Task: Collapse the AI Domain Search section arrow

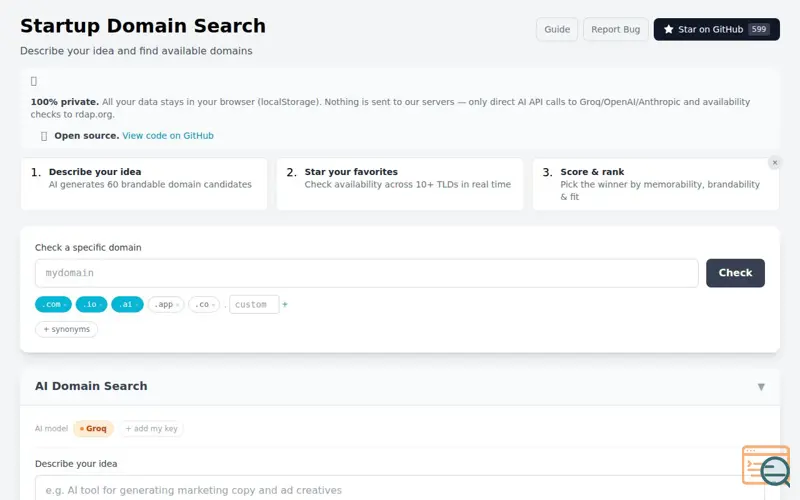Action: pyautogui.click(x=761, y=387)
